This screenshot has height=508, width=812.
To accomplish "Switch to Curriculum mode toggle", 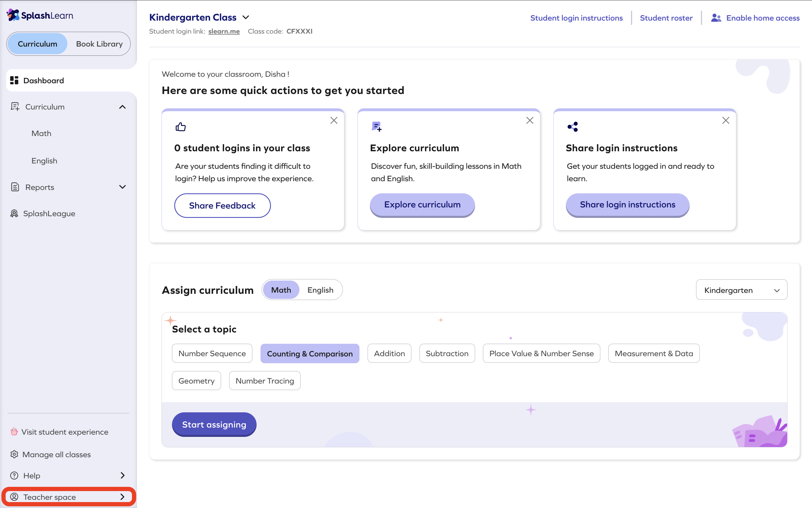I will click(x=37, y=44).
